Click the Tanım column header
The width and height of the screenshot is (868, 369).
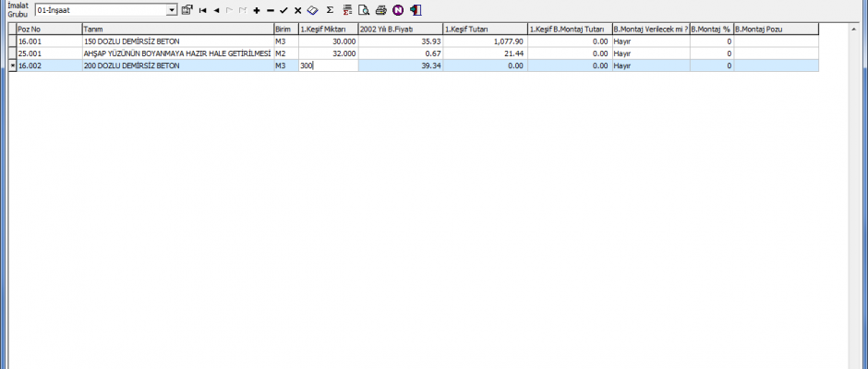[176, 30]
